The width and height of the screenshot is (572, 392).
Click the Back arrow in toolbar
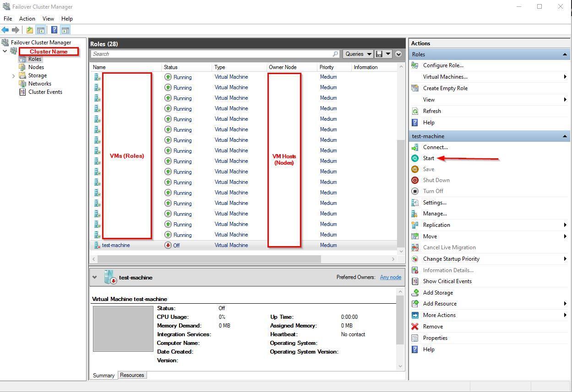point(5,30)
